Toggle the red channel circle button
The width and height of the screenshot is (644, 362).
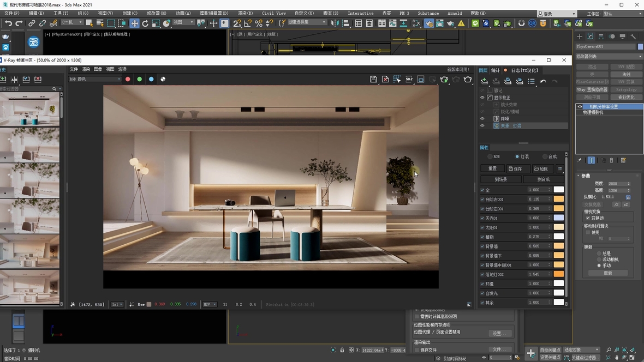point(128,79)
